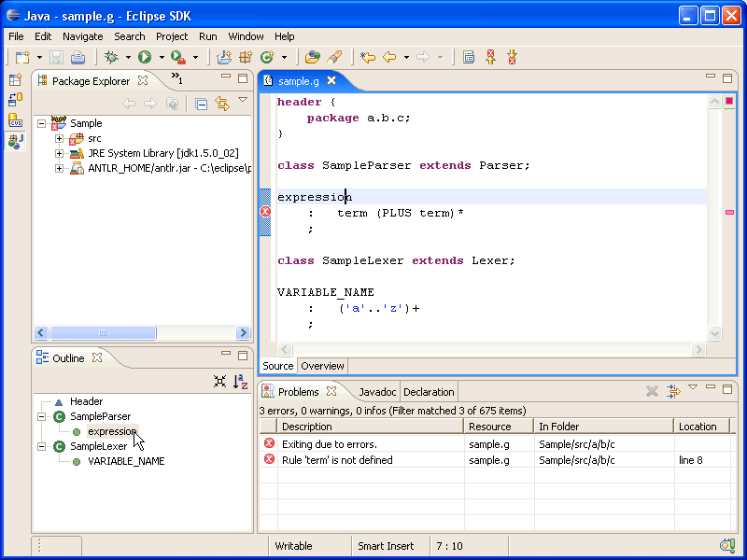Click the Description column header
The height and width of the screenshot is (560, 747).
tap(306, 427)
